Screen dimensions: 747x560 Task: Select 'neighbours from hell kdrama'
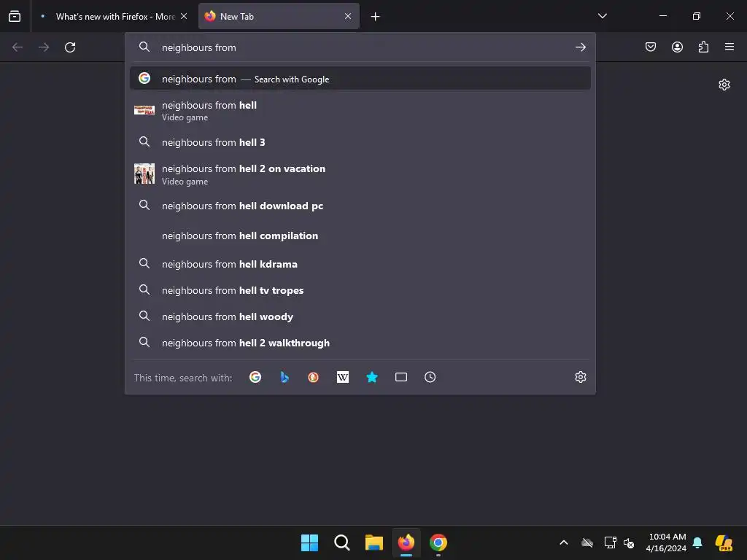(360, 264)
